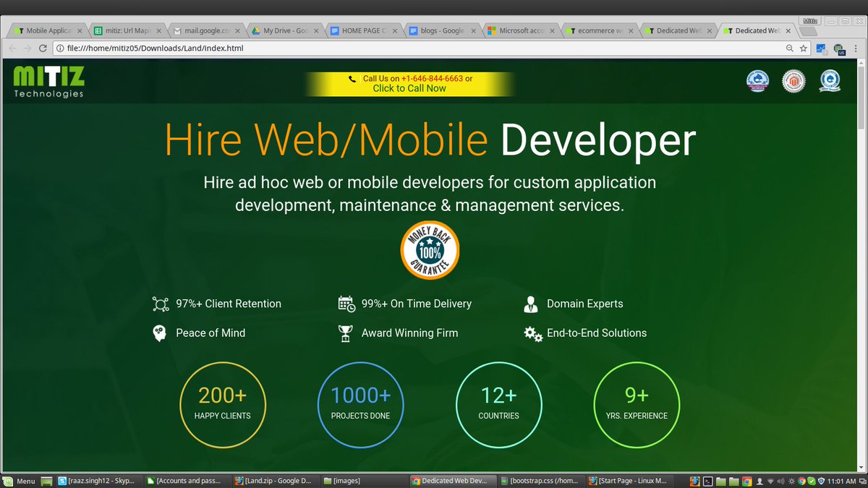
Task: Switch to the blogs - Google tab
Action: click(x=441, y=31)
